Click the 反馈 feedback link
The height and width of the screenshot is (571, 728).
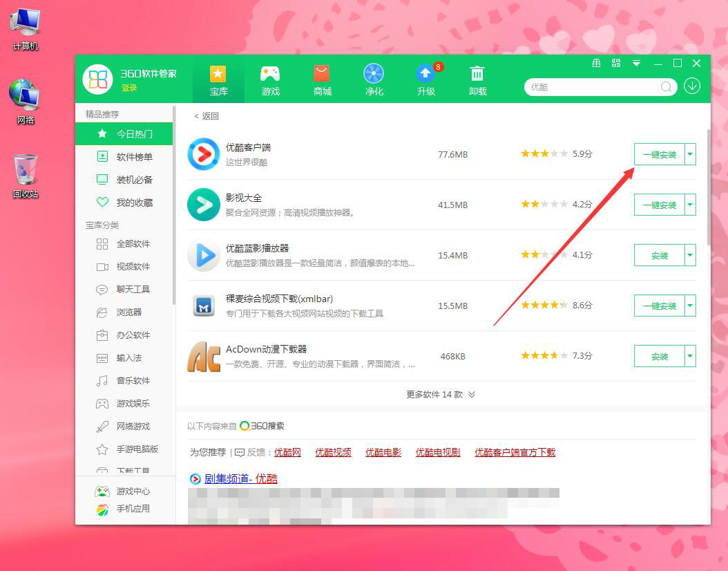[x=251, y=452]
